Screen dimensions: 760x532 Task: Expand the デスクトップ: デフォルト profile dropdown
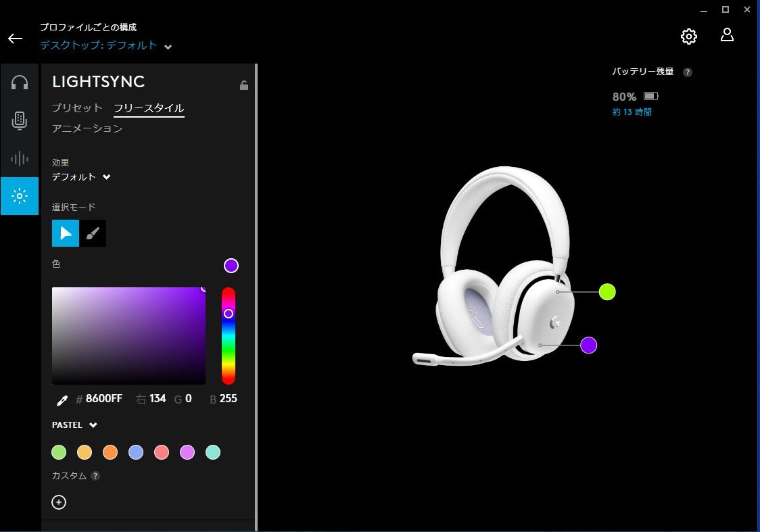coord(105,45)
